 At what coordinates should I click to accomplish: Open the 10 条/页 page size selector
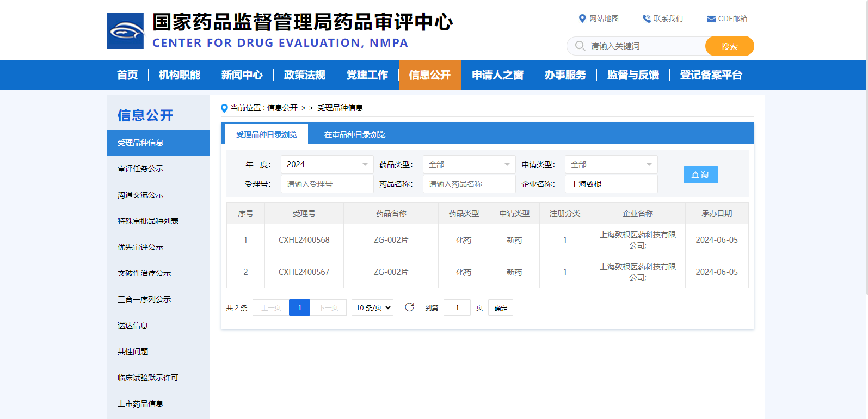[x=372, y=307]
